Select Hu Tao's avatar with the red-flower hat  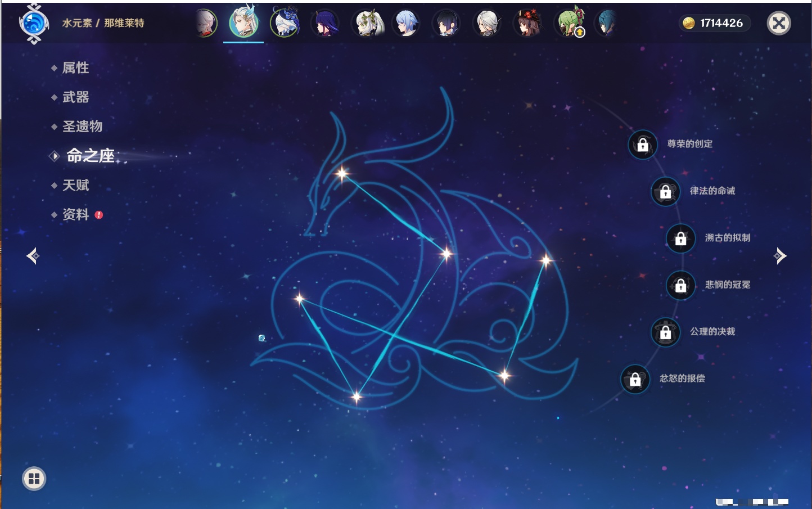(527, 23)
